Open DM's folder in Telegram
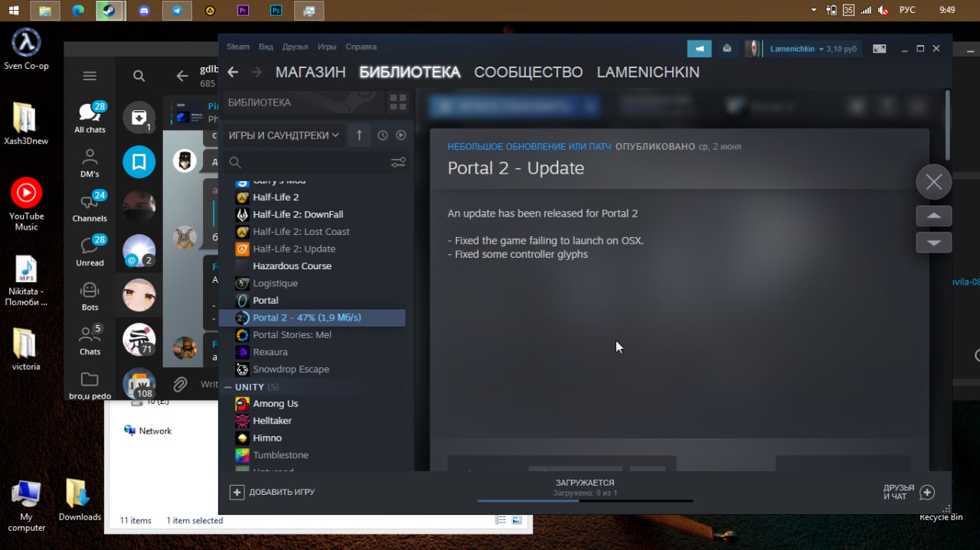Screen dimensions: 980x550 pos(90,162)
